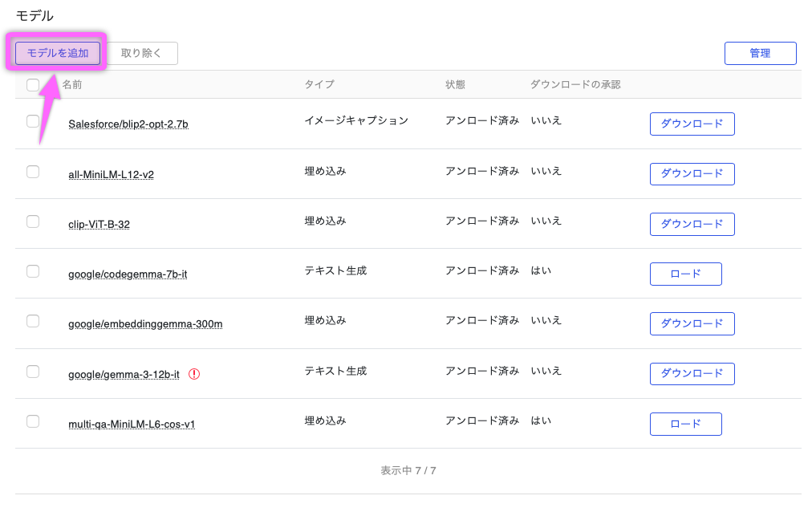Click 埋め込み in the clip-ViT-B-32 row
The height and width of the screenshot is (516, 812).
pyautogui.click(x=325, y=221)
